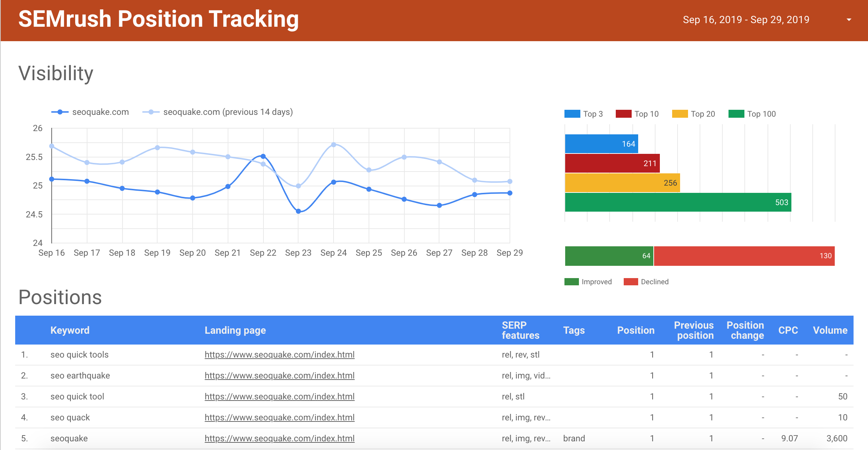Click the 'rel, rev, stl' SERP features cell
This screenshot has width=868, height=450.
coord(520,355)
